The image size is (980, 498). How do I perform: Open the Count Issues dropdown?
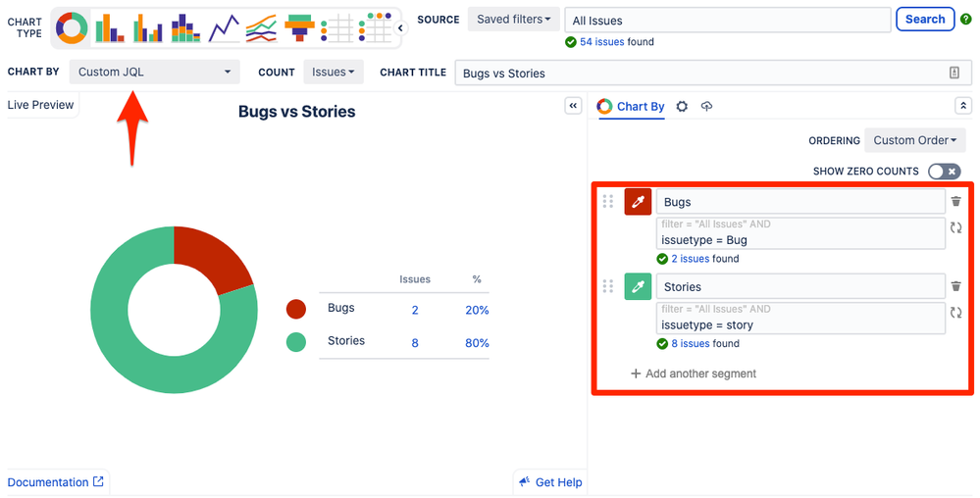334,72
